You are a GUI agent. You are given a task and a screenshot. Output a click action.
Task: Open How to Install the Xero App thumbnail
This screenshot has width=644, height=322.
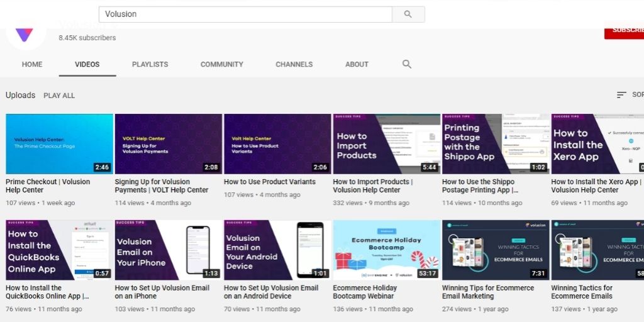[x=597, y=144]
